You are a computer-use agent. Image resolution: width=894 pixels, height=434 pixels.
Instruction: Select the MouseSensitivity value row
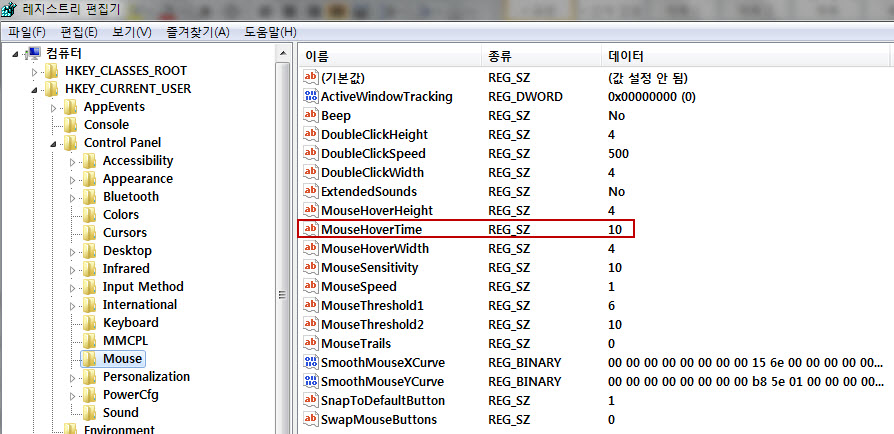click(369, 268)
